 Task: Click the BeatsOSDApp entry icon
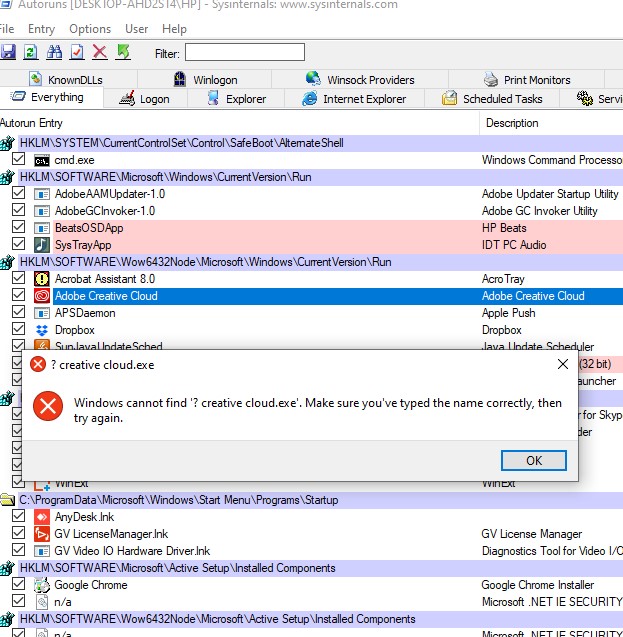[x=41, y=228]
